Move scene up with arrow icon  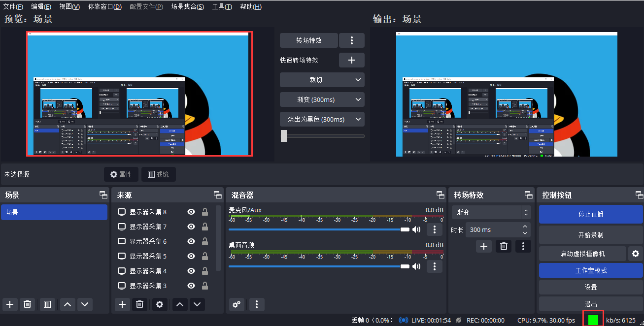click(x=68, y=304)
